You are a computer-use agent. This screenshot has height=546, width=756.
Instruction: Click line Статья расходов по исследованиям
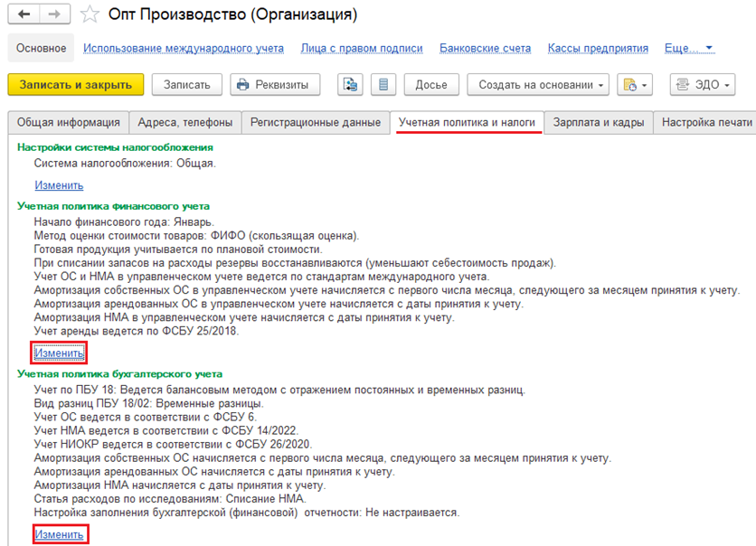170,499
